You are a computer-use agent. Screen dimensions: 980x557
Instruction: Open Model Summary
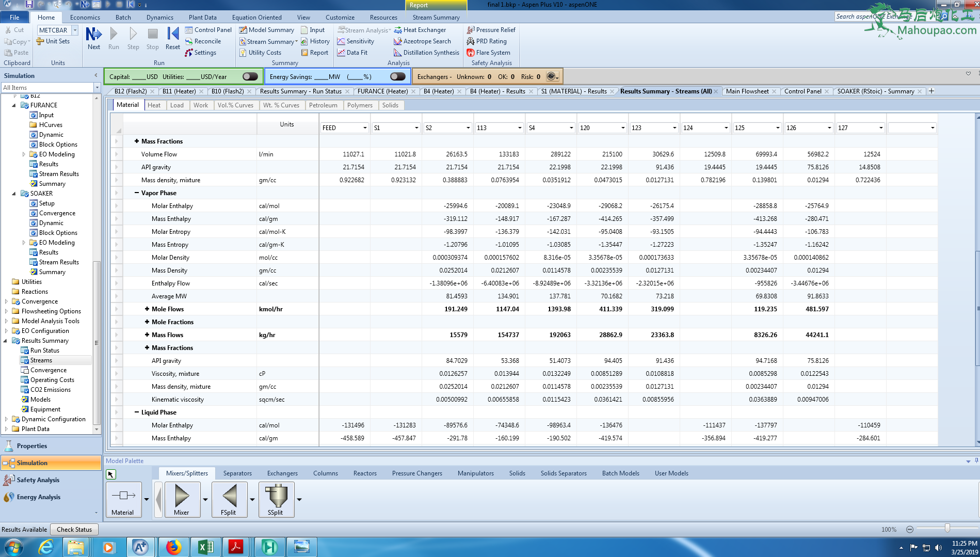(x=266, y=30)
